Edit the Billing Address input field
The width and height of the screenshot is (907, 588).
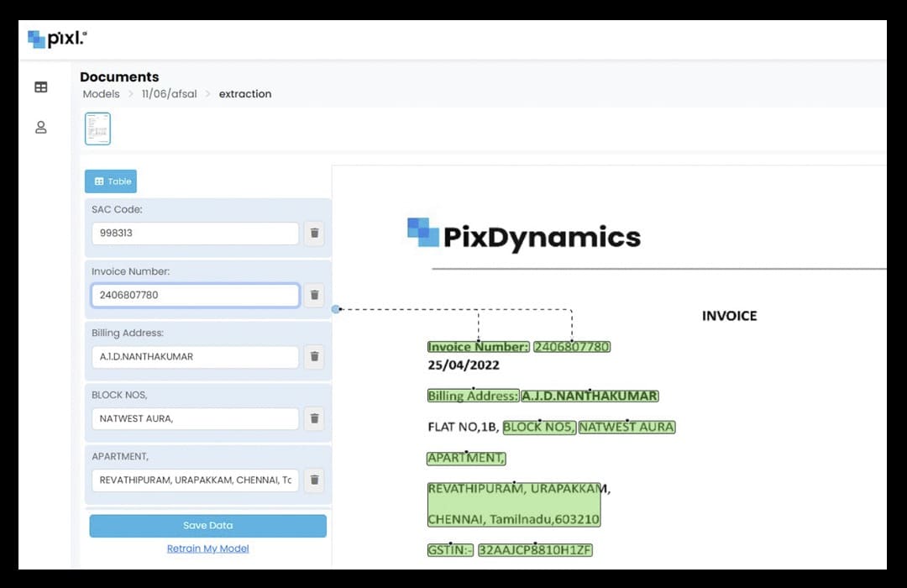pos(196,356)
